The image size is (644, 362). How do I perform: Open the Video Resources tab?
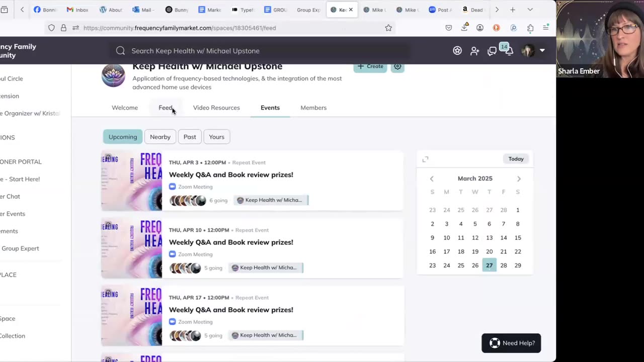point(216,108)
